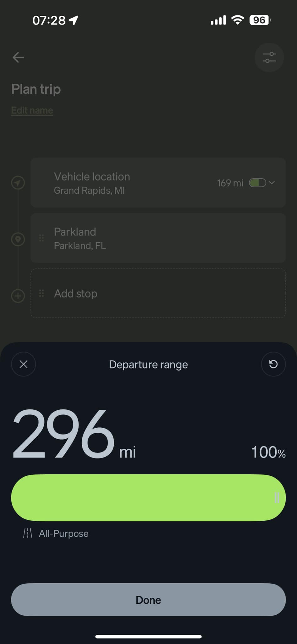Screen dimensions: 297x644
Task: Tap the phone battery status indicator
Action: [260, 20]
